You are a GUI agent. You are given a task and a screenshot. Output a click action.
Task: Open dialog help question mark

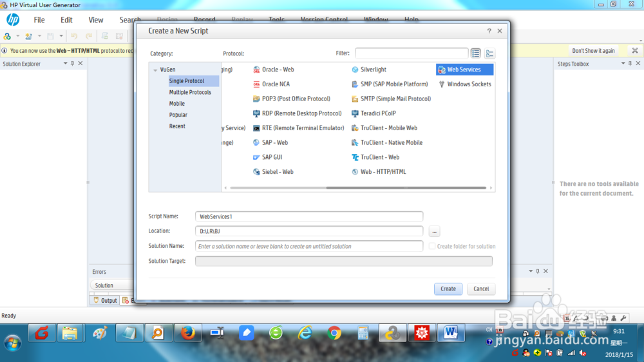489,31
